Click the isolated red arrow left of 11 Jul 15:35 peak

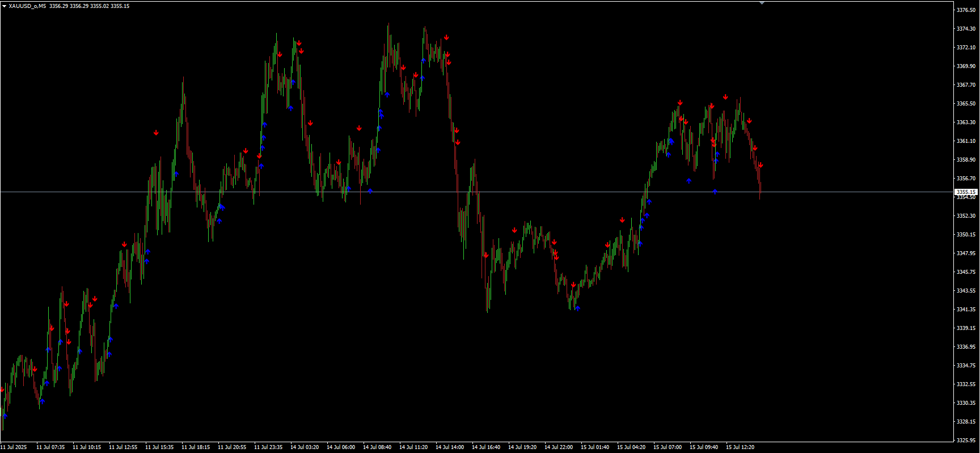tap(156, 133)
